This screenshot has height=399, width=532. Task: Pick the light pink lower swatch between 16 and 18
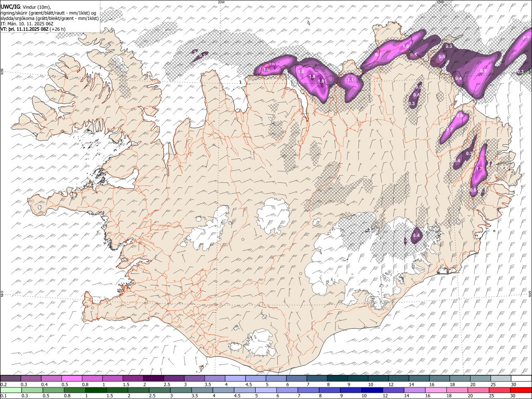click(x=436, y=390)
